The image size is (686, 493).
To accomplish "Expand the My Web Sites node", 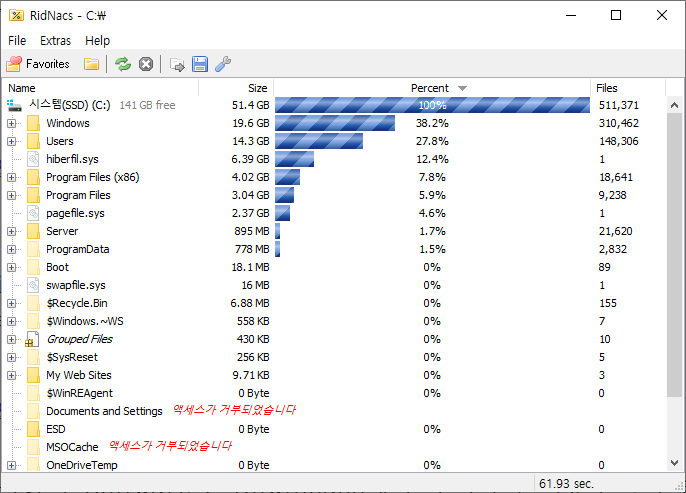I will point(11,375).
